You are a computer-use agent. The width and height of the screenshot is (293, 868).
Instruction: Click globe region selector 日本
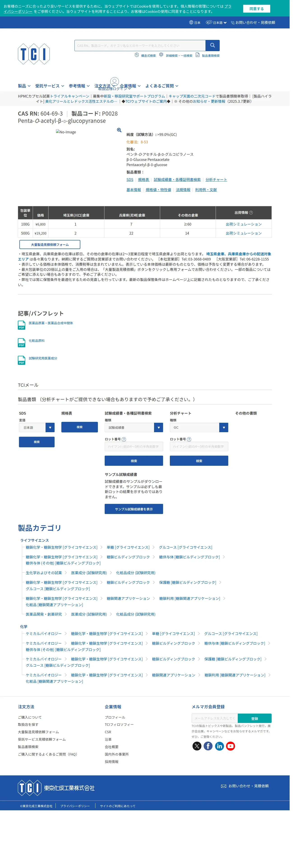click(x=195, y=23)
